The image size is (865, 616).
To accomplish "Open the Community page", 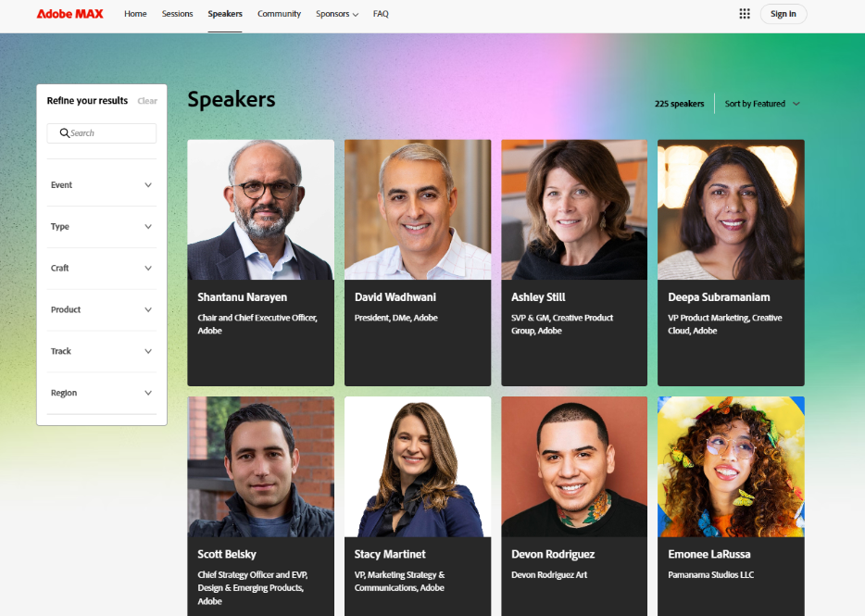I will (x=279, y=14).
